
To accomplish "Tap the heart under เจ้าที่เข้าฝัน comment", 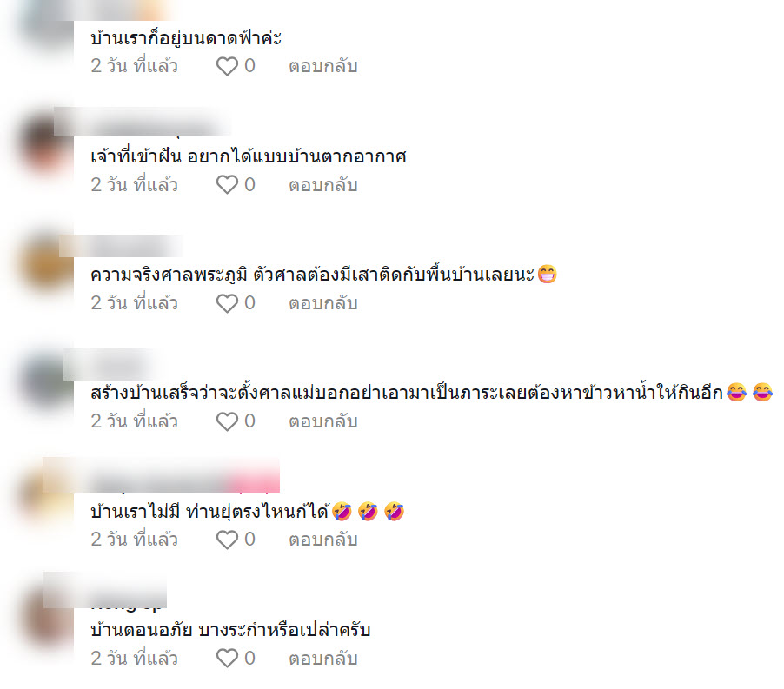I will 227,185.
